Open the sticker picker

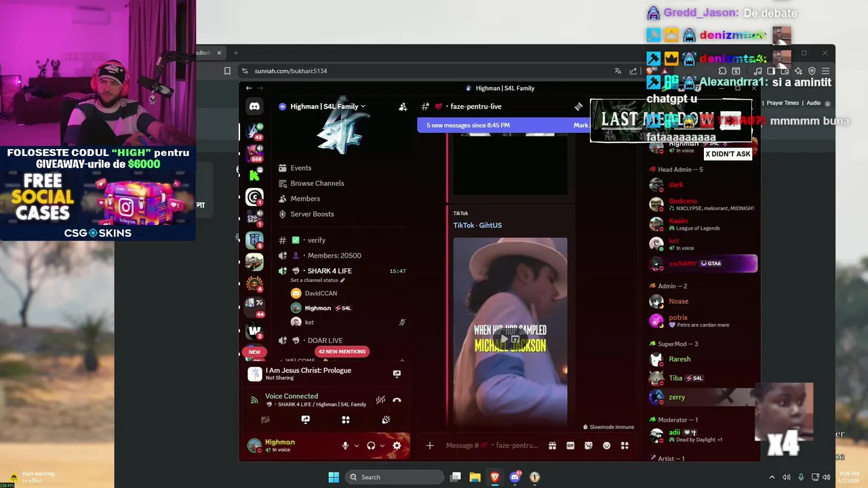click(589, 445)
